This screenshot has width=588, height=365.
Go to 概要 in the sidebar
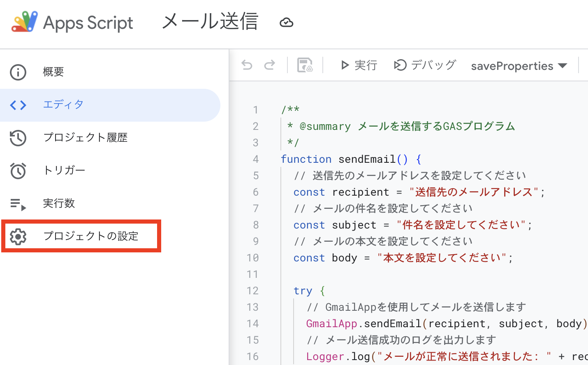[110, 72]
